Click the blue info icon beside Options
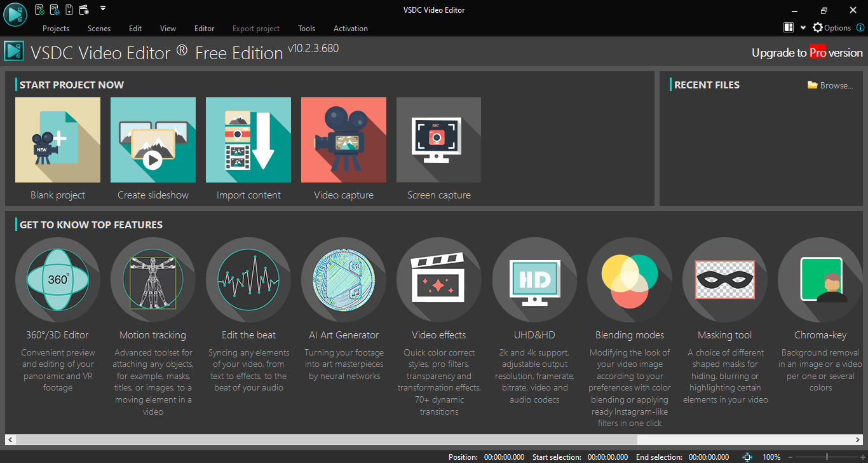The width and height of the screenshot is (868, 463). coord(860,28)
